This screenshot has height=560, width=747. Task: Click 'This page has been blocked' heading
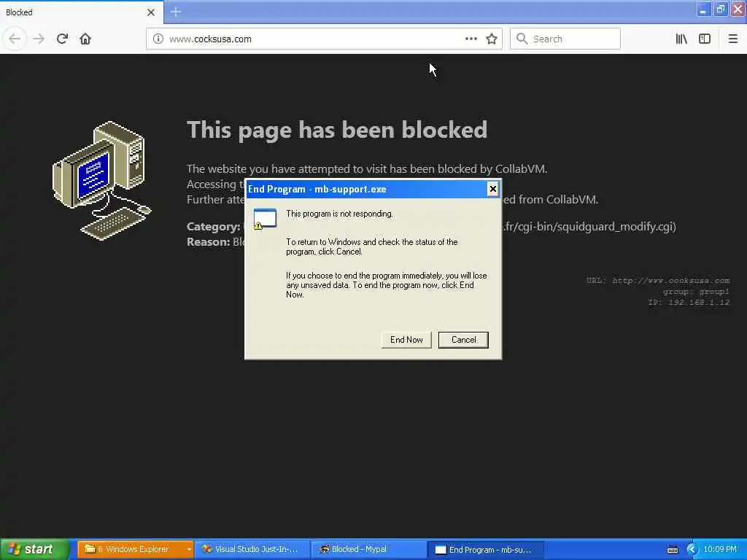pyautogui.click(x=337, y=130)
